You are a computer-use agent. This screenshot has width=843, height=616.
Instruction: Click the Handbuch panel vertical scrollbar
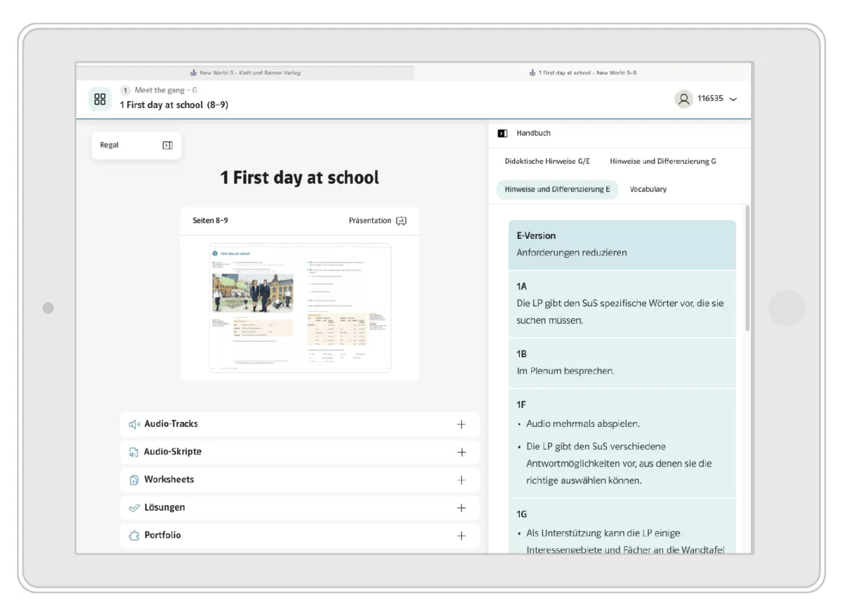747,267
